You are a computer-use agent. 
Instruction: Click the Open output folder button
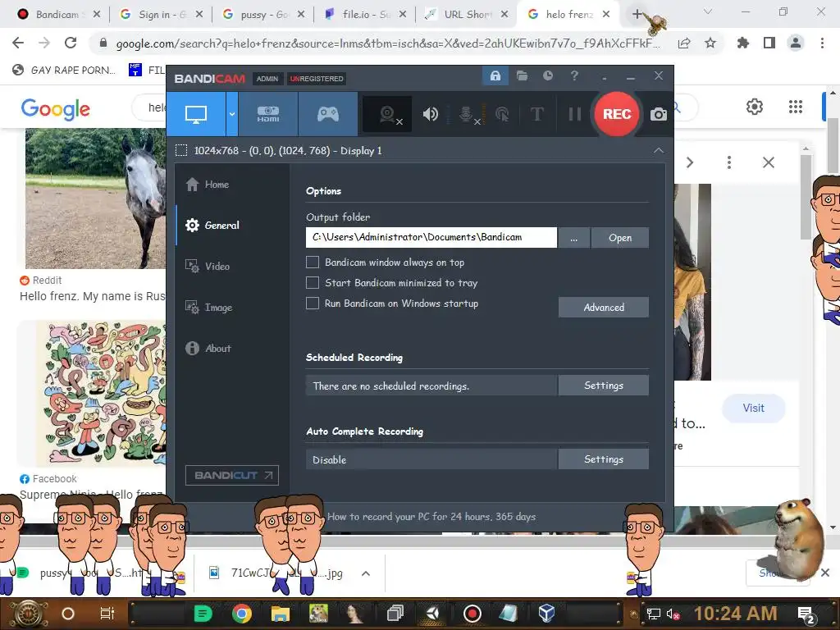pos(620,238)
